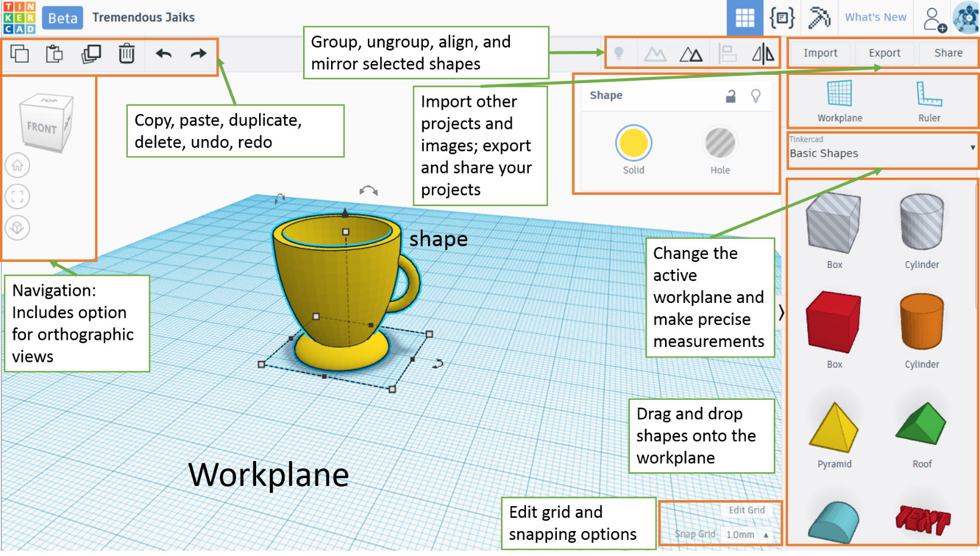Delete the selected shape with trash icon

(x=128, y=54)
